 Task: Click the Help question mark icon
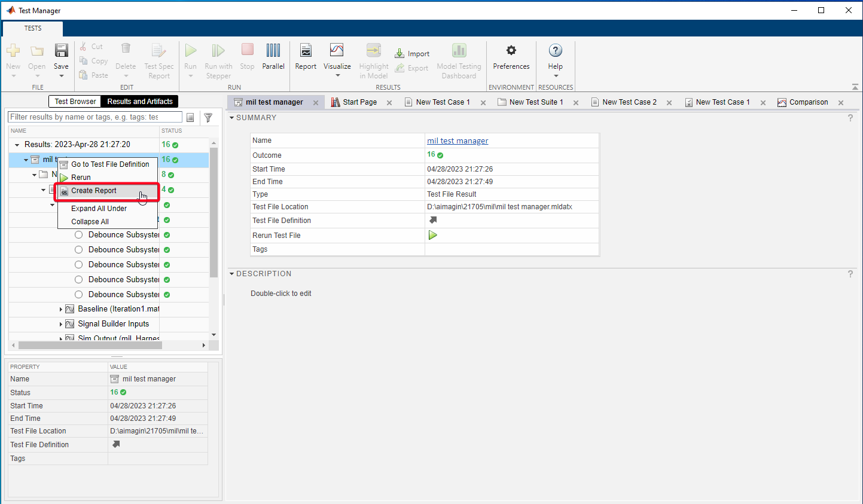click(x=556, y=51)
